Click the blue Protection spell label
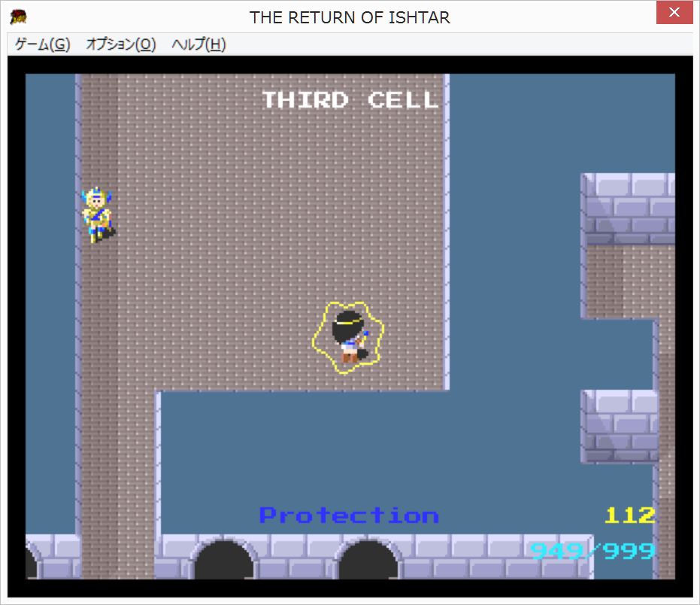 pos(348,515)
